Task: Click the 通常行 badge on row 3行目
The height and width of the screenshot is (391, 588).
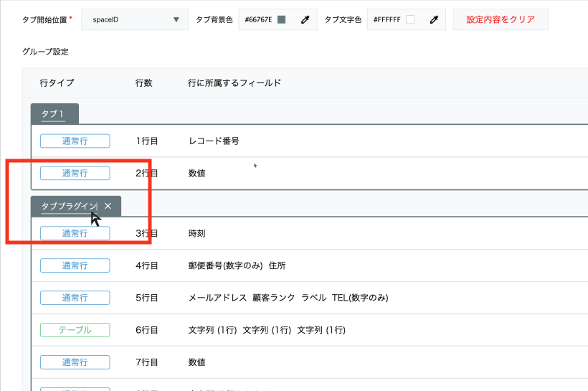Action: (75, 233)
